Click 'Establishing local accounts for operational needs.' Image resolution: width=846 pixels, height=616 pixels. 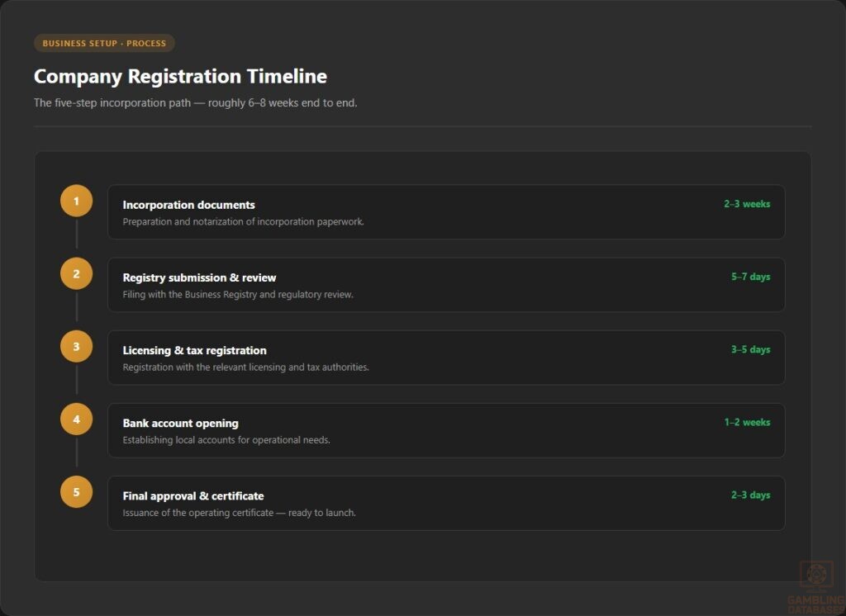point(226,440)
